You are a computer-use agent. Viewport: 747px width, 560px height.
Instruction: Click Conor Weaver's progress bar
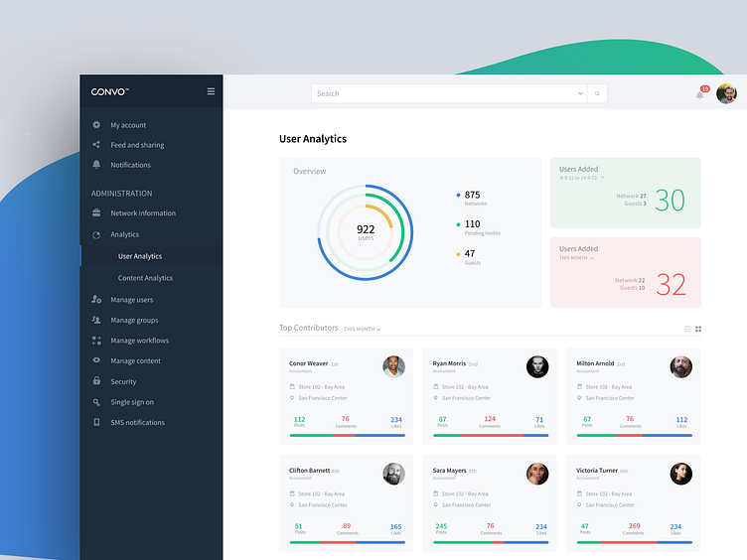[x=348, y=435]
